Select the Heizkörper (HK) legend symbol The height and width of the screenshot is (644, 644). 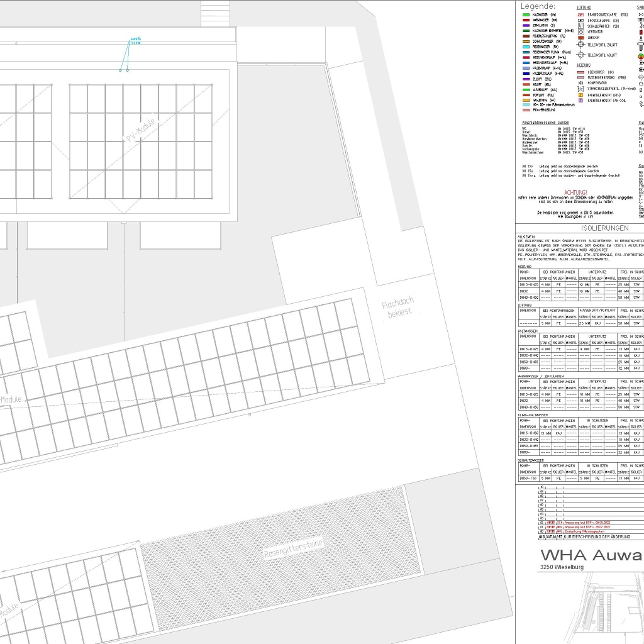(x=580, y=72)
